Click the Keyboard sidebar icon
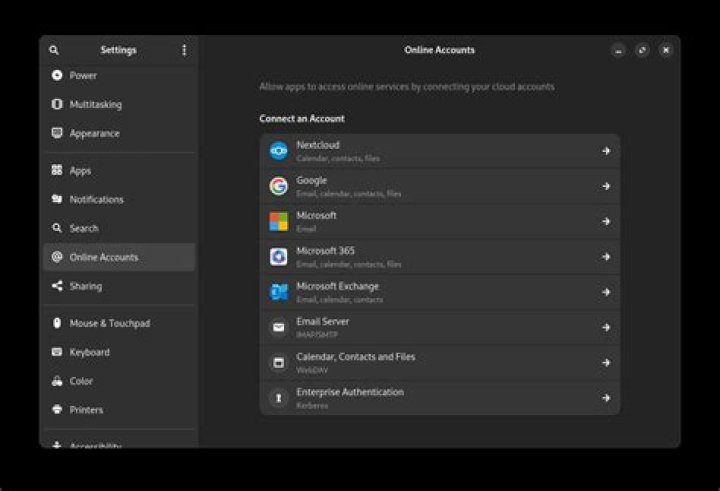 57,352
